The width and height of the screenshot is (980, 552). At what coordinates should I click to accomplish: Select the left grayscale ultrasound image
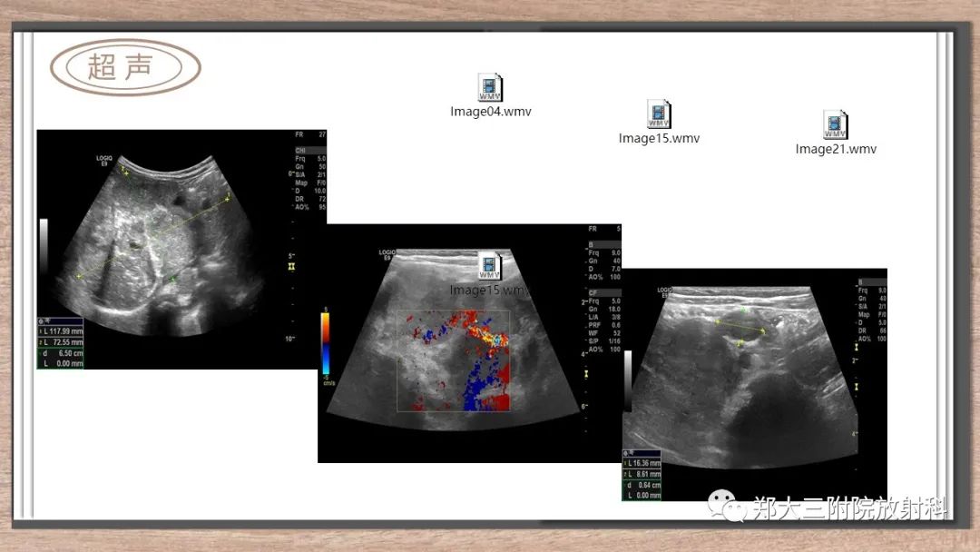click(x=181, y=249)
